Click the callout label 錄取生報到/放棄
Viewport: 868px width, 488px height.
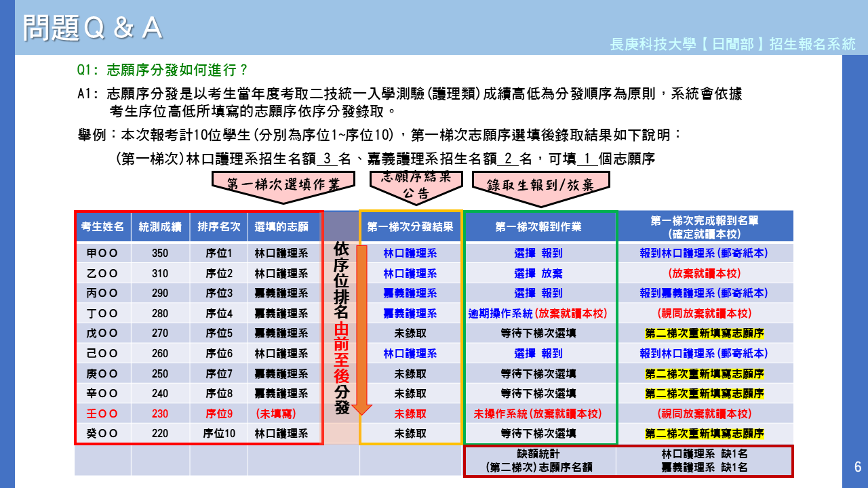[x=540, y=185]
